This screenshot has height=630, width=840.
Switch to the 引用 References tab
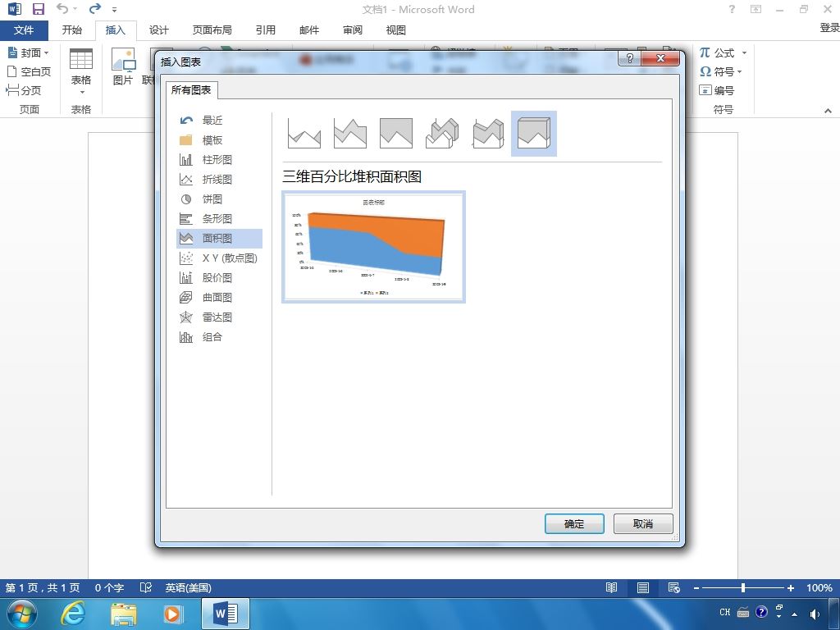tap(265, 30)
